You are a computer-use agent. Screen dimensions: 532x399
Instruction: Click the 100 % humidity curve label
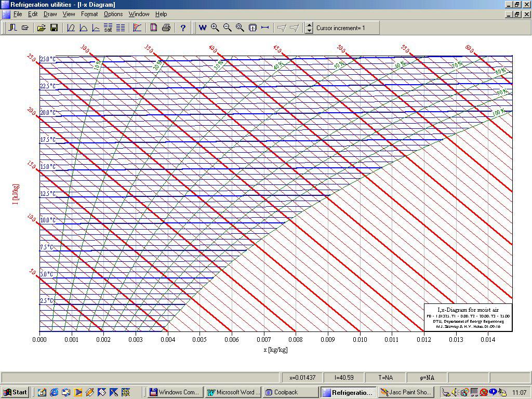pyautogui.click(x=498, y=113)
